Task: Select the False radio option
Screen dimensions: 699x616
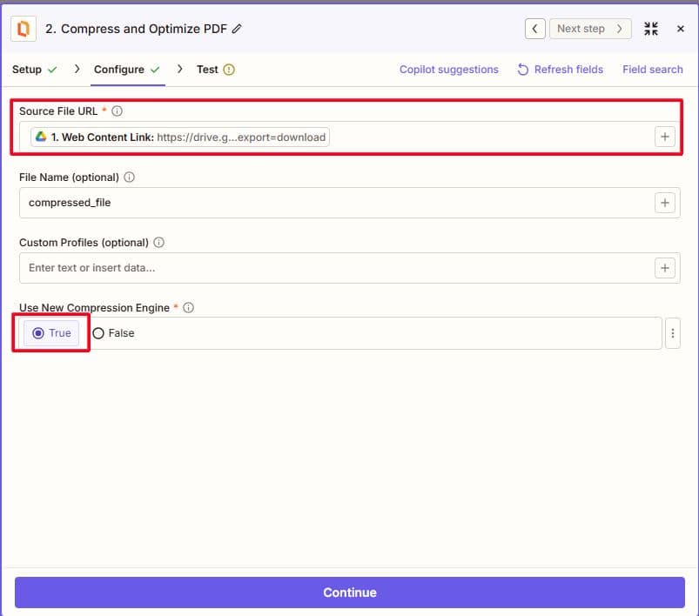Action: pyautogui.click(x=113, y=333)
